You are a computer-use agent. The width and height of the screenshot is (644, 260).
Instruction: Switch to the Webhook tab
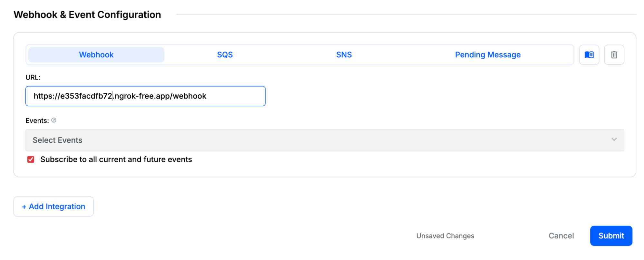pyautogui.click(x=96, y=55)
